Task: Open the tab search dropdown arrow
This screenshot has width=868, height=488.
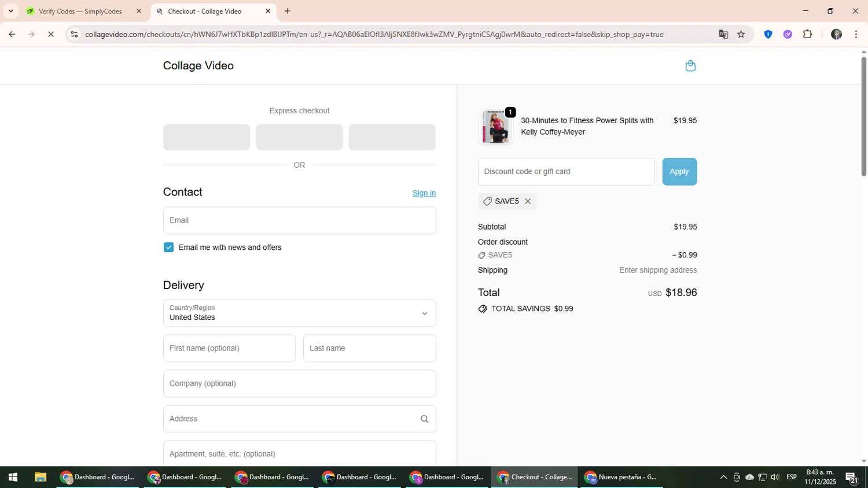Action: point(10,11)
